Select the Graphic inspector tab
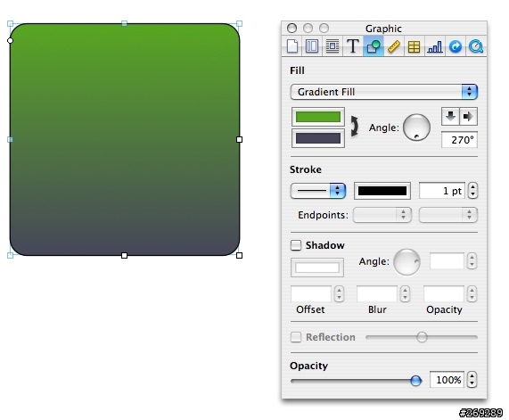This screenshot has width=509, height=420. [373, 46]
